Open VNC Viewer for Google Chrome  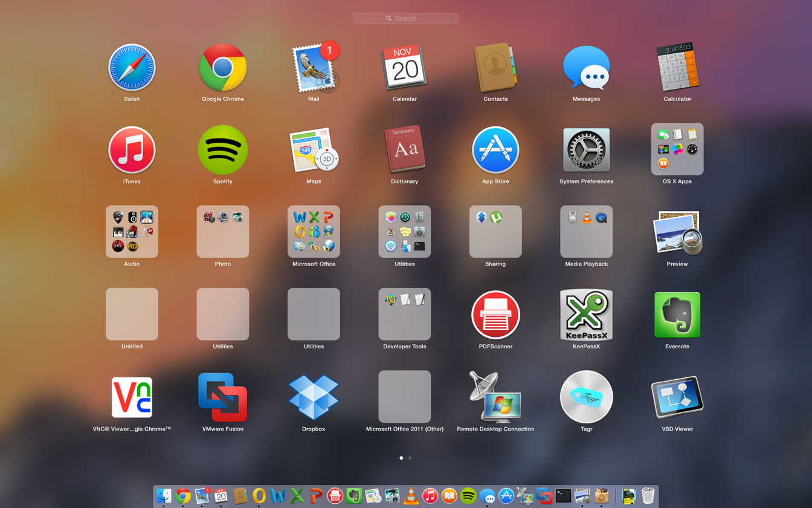click(132, 397)
